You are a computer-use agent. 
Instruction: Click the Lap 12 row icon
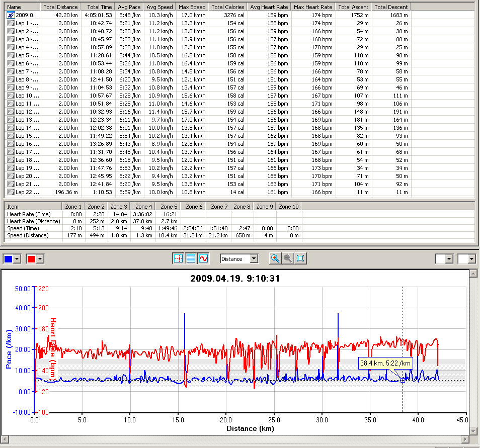click(x=11, y=112)
